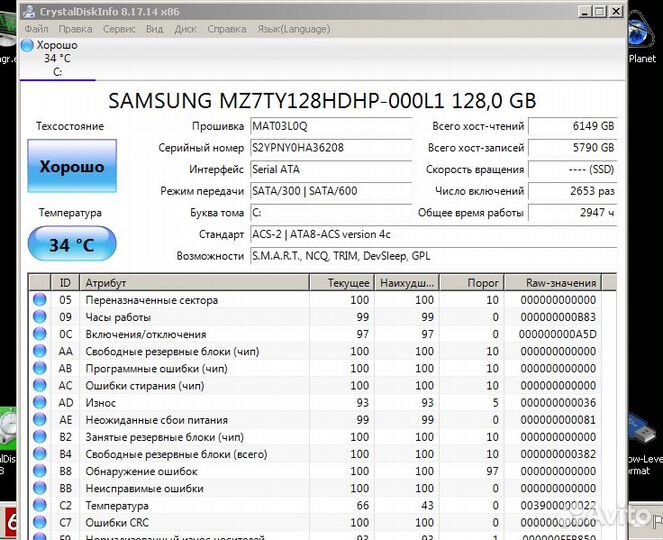
Task: Click status orb for AE Неожиданные сбои питания
Action: 40,419
